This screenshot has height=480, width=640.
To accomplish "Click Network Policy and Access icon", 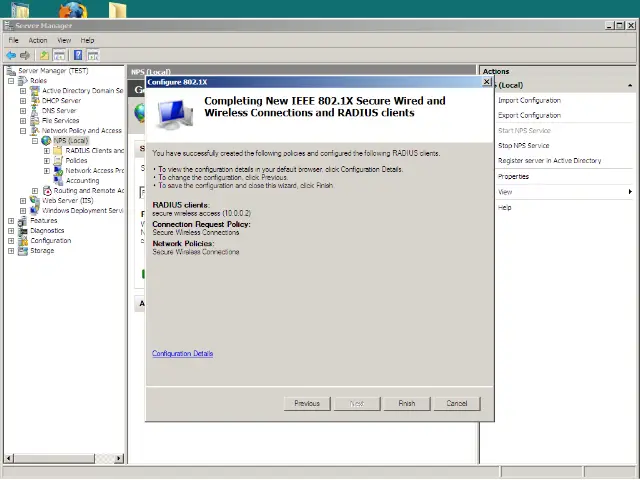I will click(x=35, y=131).
